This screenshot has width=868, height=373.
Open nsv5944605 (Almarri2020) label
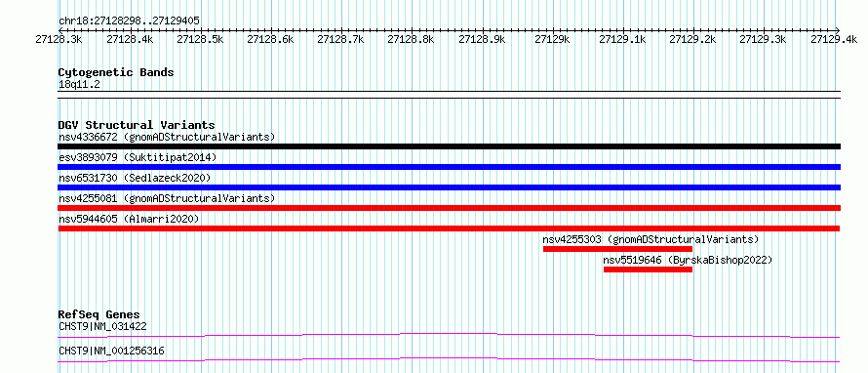point(129,219)
